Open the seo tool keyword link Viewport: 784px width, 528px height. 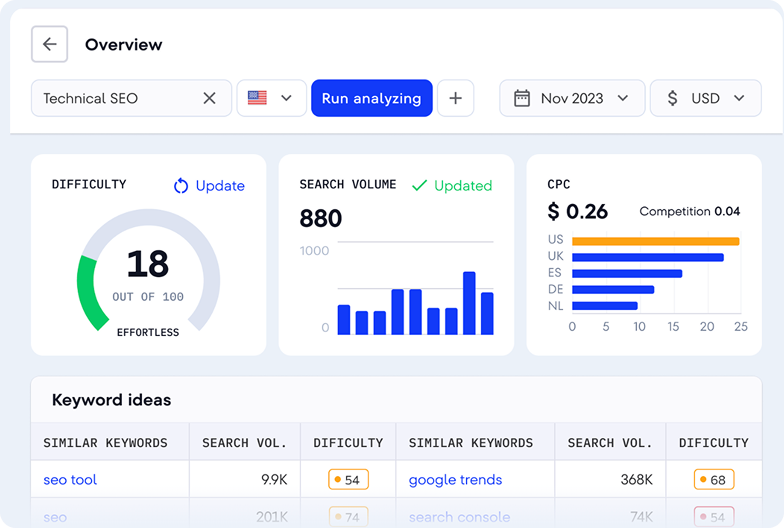(x=70, y=480)
